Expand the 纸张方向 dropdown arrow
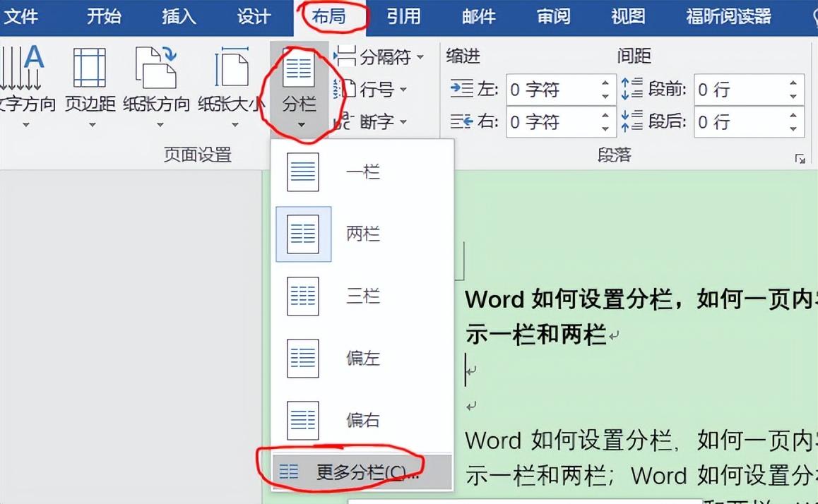818x504 pixels. [x=160, y=125]
